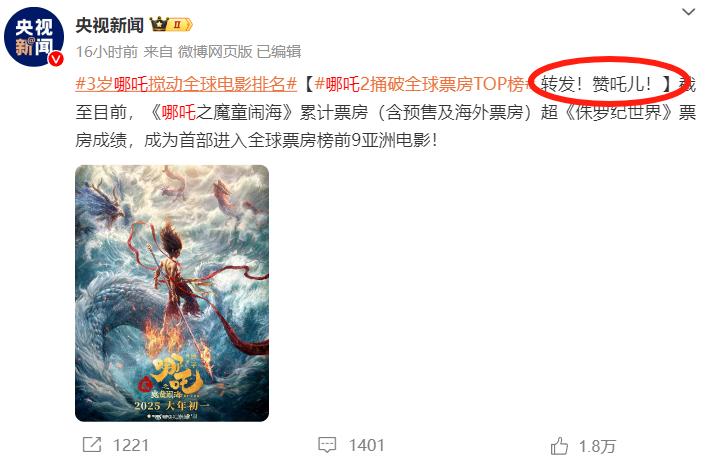Open the 央视新闻 username link
Image resolution: width=718 pixels, height=465 pixels.
tap(109, 25)
